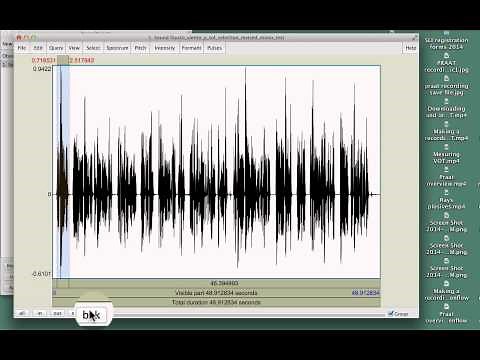480x360 pixels.
Task: Open the Select menu
Action: point(93,48)
